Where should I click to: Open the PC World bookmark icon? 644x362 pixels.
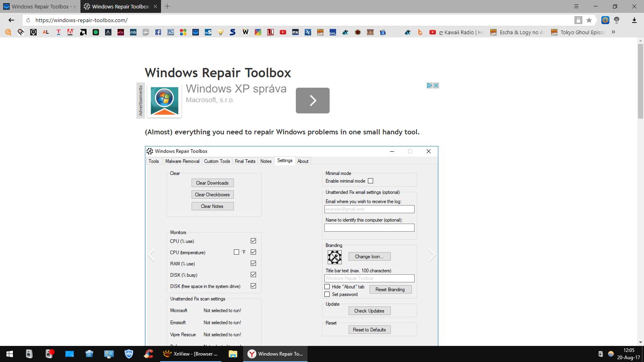[171, 32]
